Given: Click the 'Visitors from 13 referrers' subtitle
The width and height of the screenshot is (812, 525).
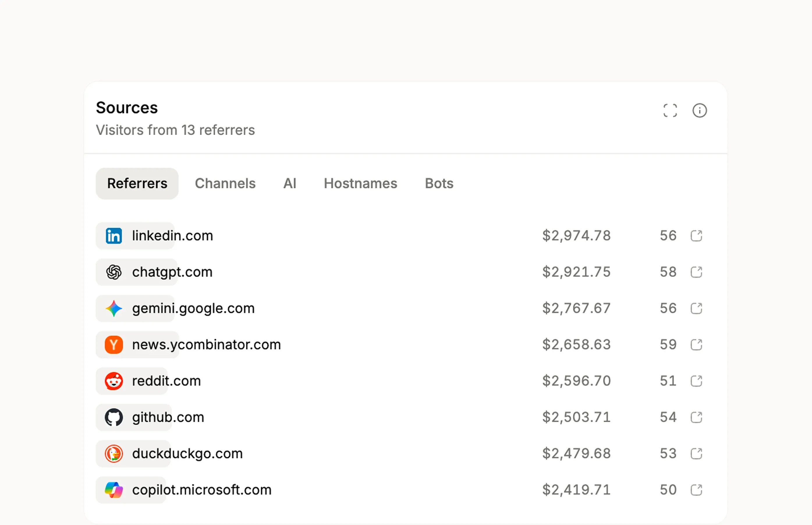Looking at the screenshot, I should 175,130.
